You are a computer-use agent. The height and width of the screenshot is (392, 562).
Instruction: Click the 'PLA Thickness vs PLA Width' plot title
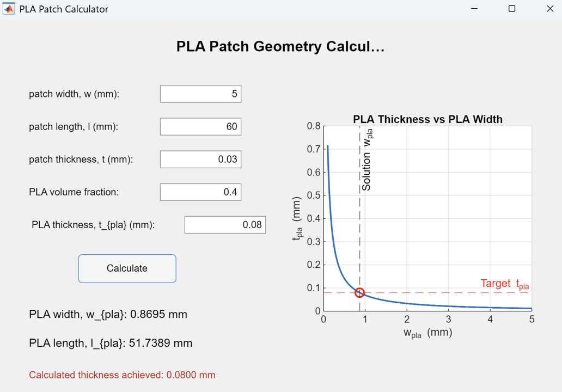[x=427, y=119]
